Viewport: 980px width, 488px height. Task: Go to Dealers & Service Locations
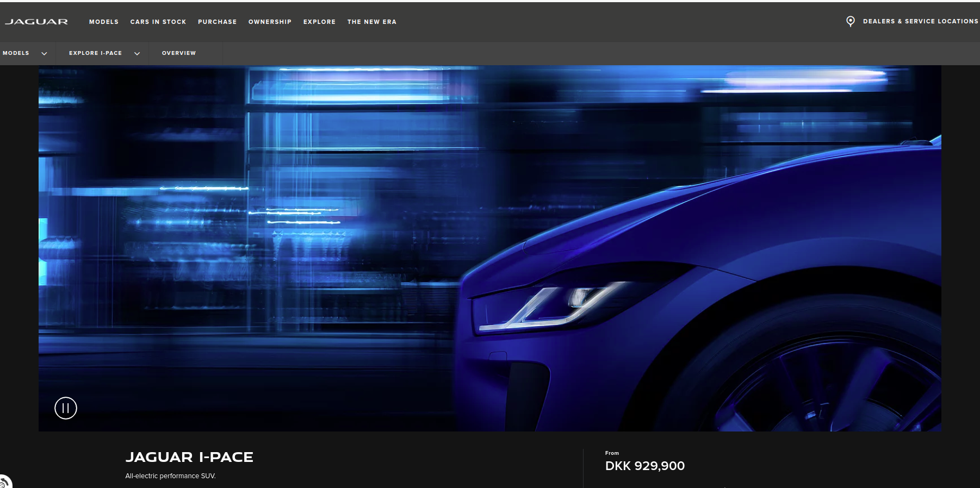pyautogui.click(x=920, y=21)
